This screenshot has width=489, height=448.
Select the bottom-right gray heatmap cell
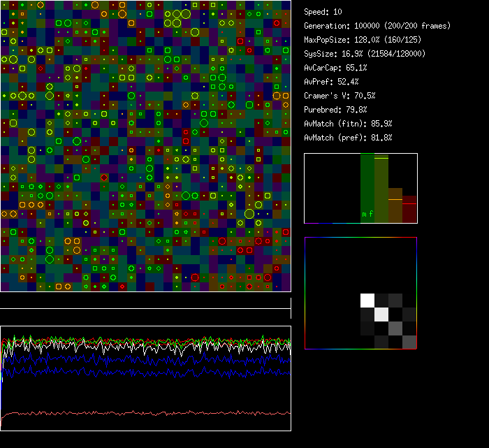point(409,342)
